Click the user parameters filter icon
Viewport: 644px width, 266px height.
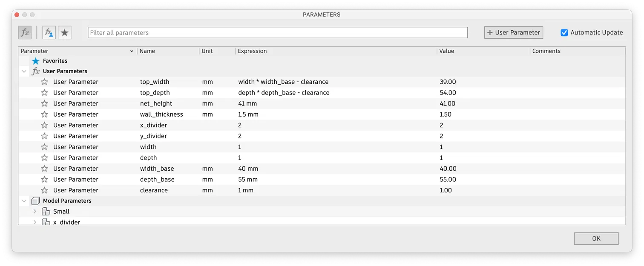click(49, 32)
